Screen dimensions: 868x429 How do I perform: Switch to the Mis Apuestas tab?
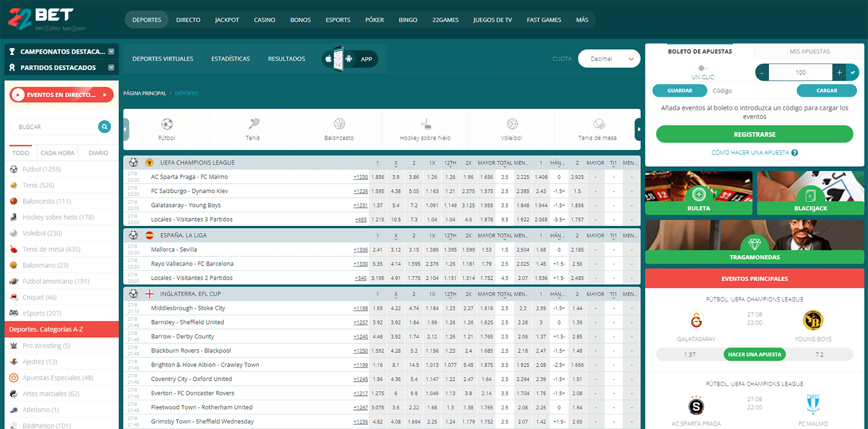point(809,52)
